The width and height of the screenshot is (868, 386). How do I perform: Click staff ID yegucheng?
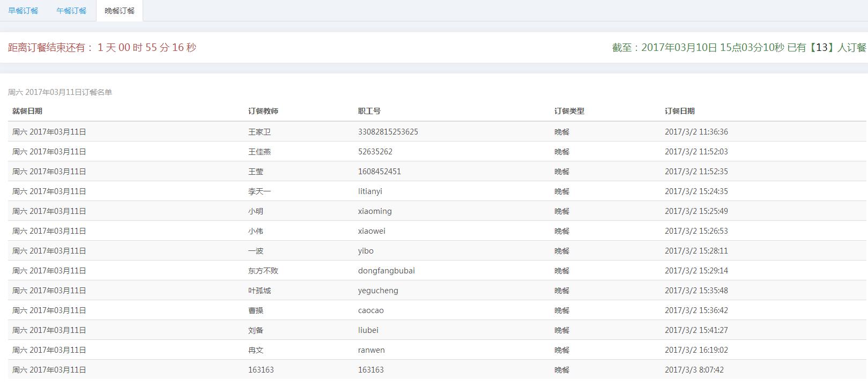pyautogui.click(x=378, y=291)
